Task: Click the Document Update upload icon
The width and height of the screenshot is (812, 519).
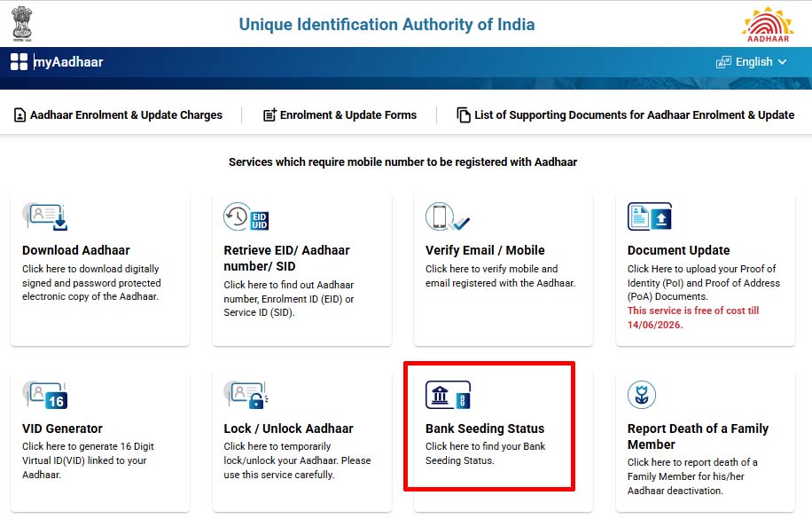Action: tap(650, 216)
